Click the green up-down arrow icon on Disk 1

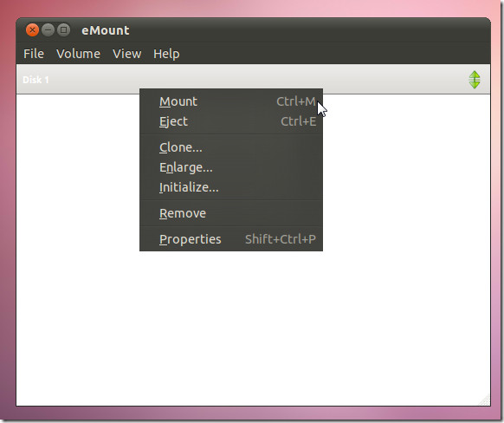475,80
